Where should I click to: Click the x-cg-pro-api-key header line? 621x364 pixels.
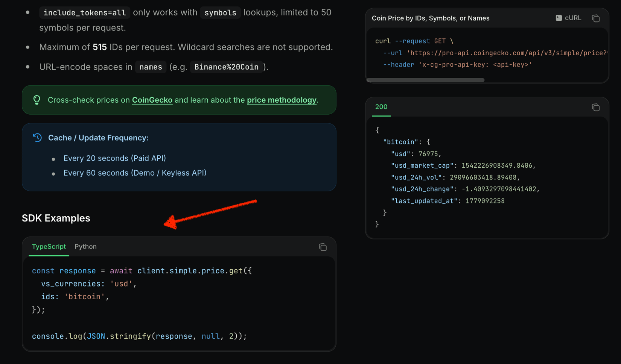point(457,65)
